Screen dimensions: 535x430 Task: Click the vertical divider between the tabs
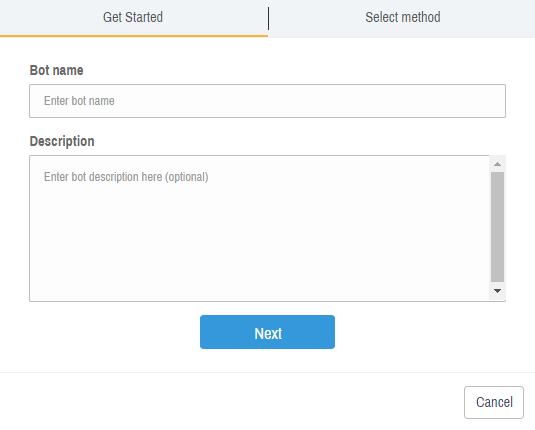(269, 18)
